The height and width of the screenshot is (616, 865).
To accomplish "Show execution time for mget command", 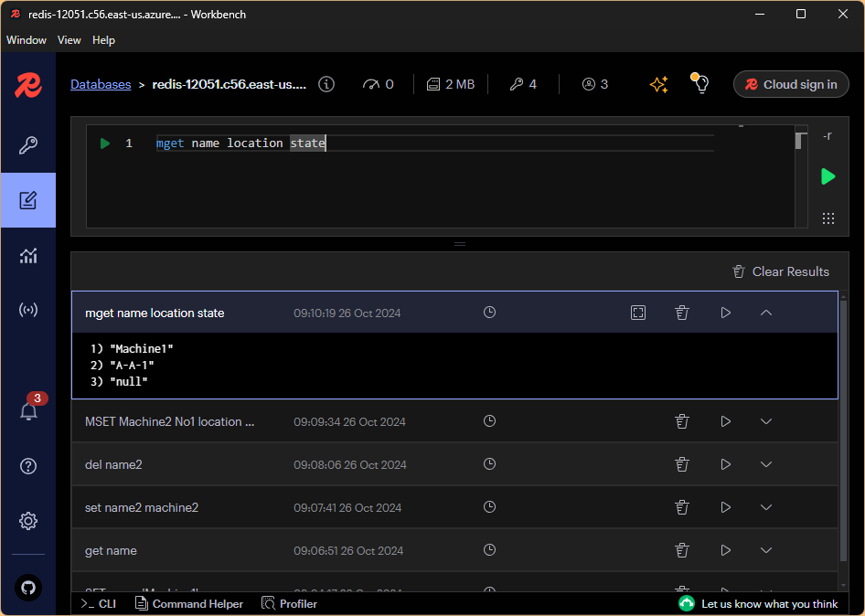I will pyautogui.click(x=489, y=313).
